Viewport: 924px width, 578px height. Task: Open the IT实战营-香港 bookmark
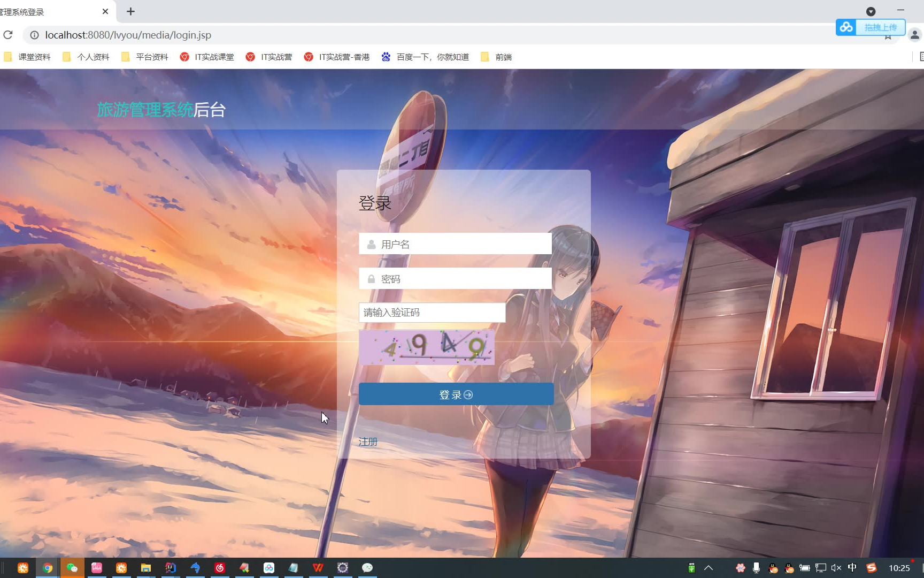pos(337,57)
